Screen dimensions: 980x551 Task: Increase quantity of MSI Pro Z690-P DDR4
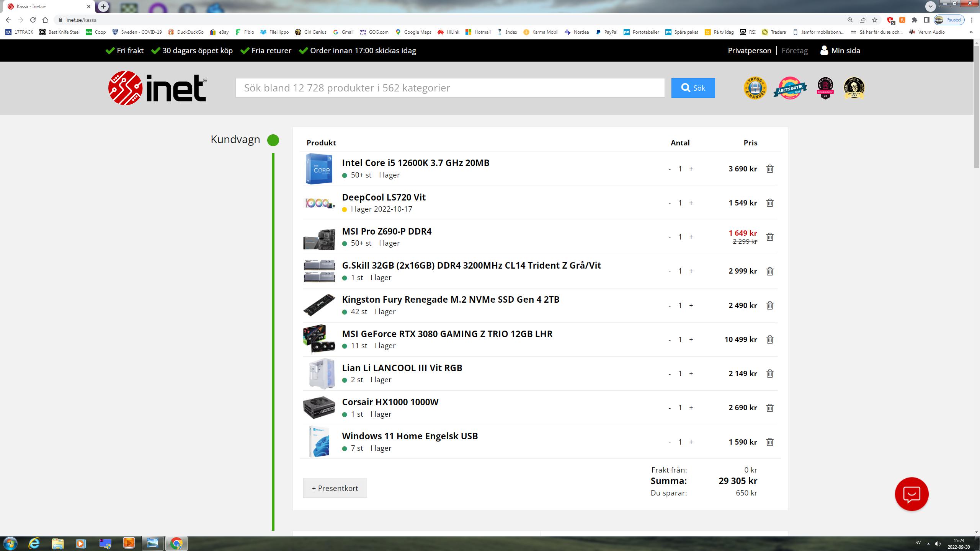coord(691,237)
